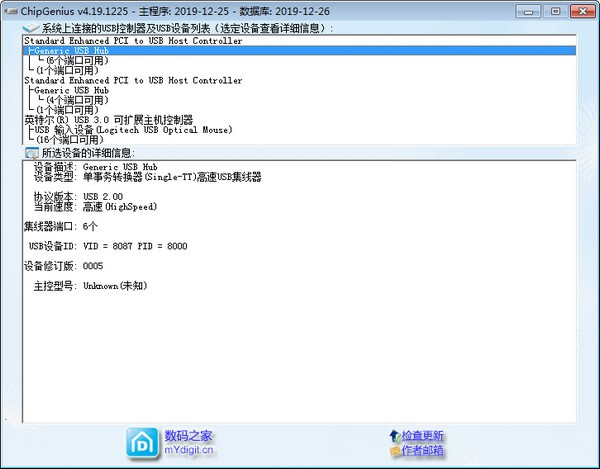Select the first Standard Enhanced PCI Host Controller
600x469 pixels.
[132, 41]
